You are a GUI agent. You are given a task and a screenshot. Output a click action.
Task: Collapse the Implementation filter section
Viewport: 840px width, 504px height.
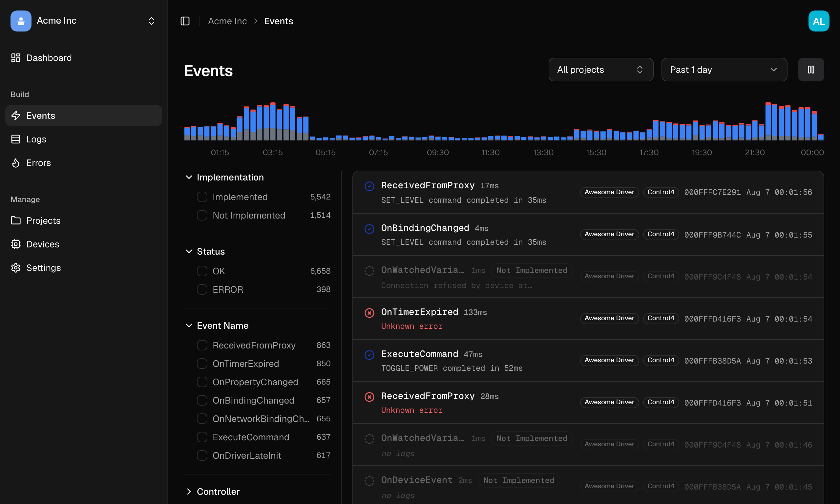coord(224,177)
